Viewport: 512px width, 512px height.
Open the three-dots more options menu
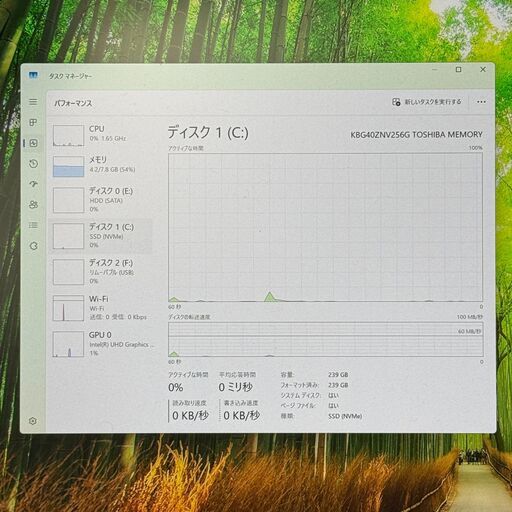481,102
